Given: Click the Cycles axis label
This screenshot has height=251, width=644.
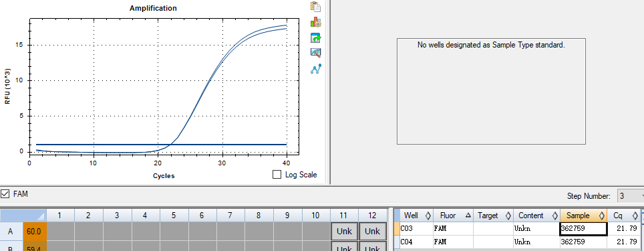Looking at the screenshot, I should (x=164, y=175).
